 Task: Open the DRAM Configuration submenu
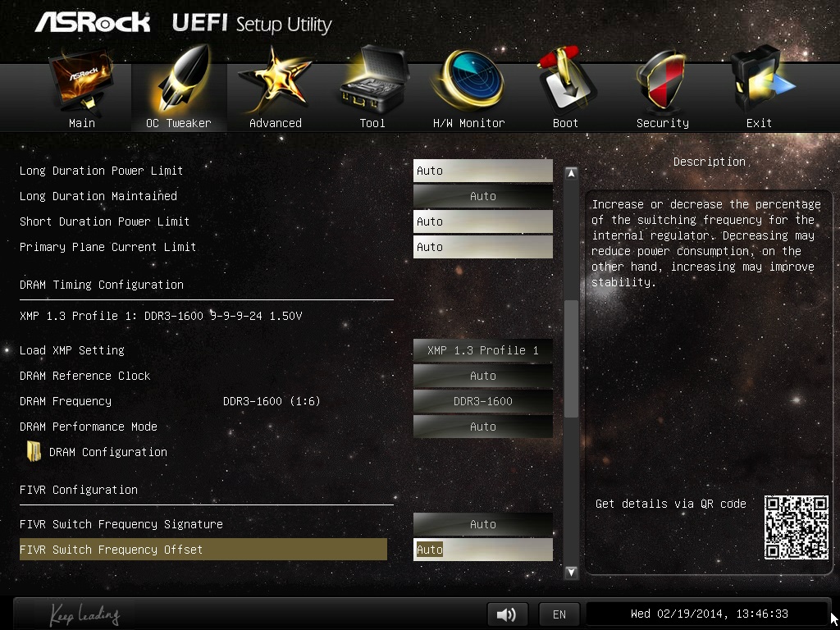pos(108,452)
